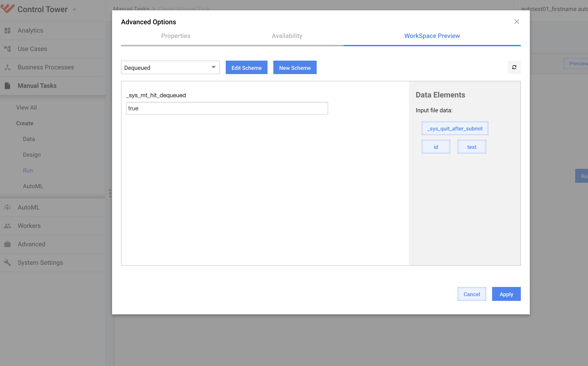Switch to the Availability tab
The width and height of the screenshot is (588, 366).
[287, 36]
